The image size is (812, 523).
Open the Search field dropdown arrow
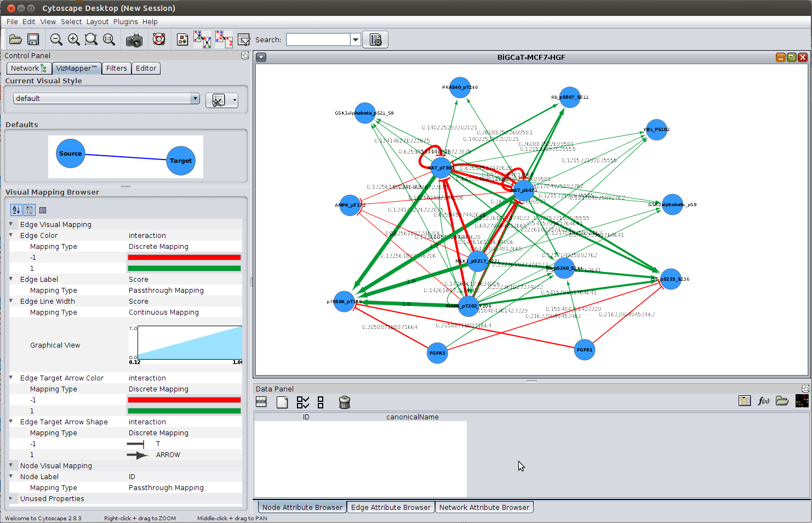click(356, 39)
